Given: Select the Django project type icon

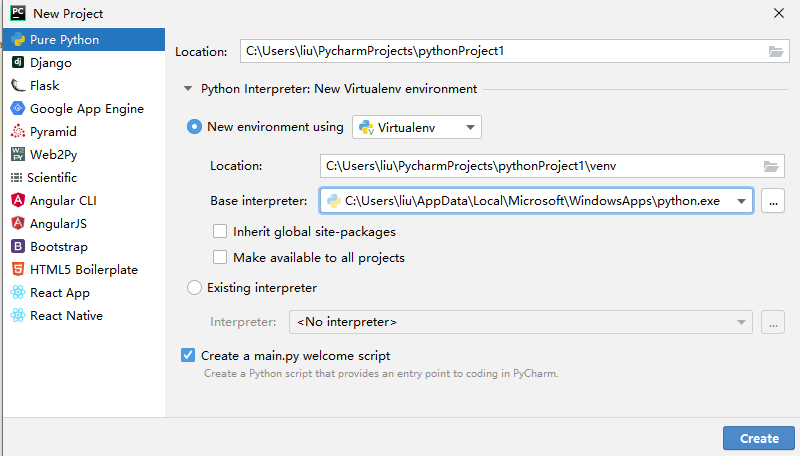Looking at the screenshot, I should 18,63.
